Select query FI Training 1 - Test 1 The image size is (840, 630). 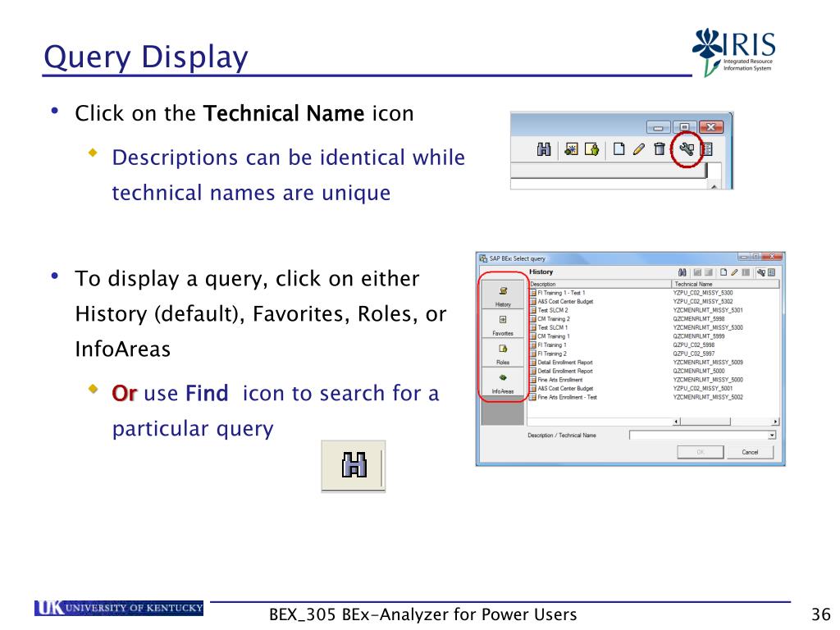pos(561,293)
